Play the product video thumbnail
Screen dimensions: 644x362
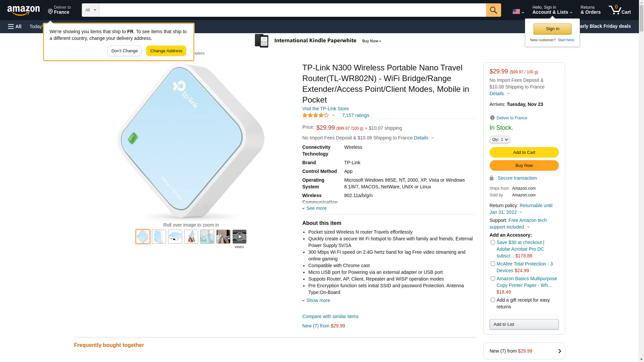(239, 237)
